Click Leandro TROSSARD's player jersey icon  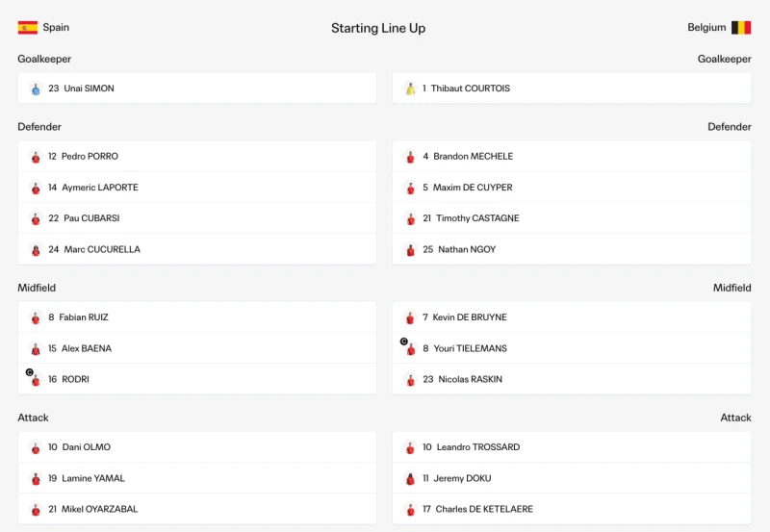410,447
